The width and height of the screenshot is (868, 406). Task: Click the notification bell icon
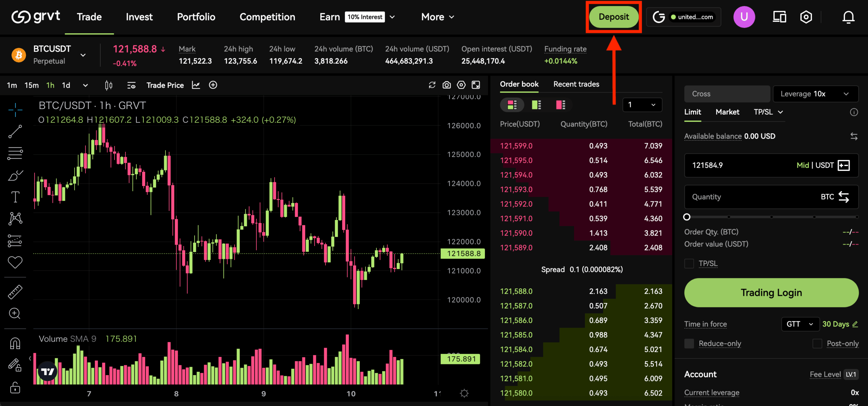click(x=848, y=17)
